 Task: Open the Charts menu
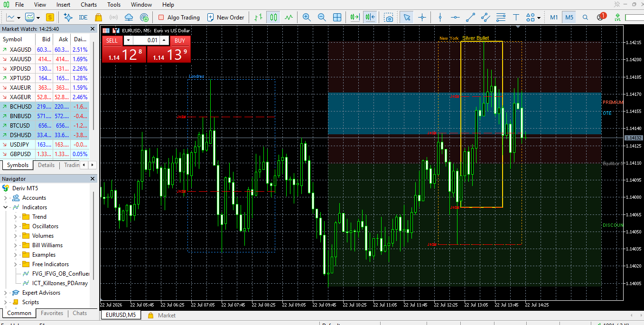tap(89, 5)
